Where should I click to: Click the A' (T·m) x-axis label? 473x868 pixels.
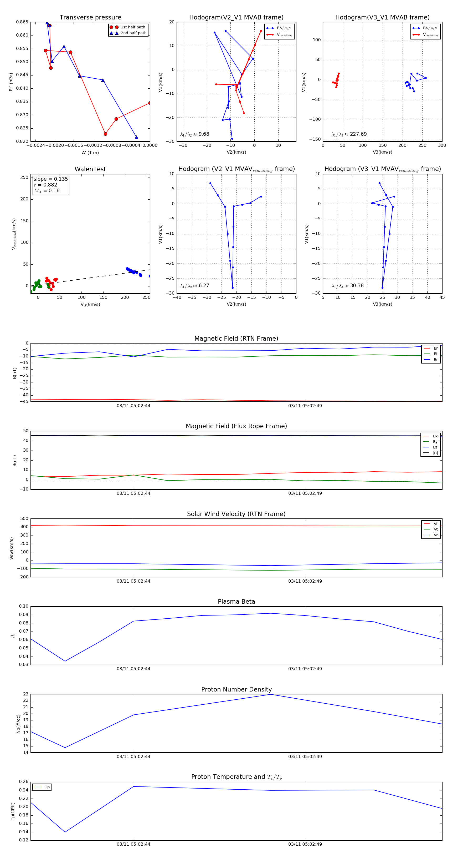tap(90, 153)
